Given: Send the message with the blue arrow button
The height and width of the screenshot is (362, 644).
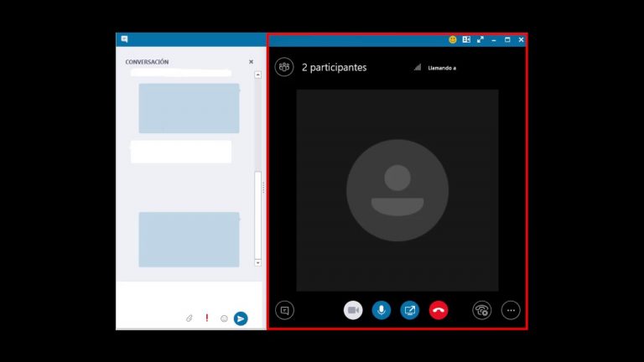Looking at the screenshot, I should coord(241,318).
